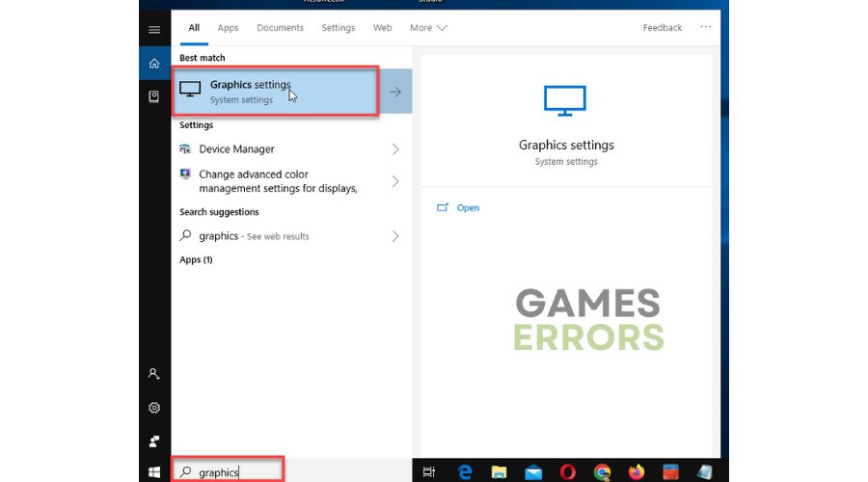The image size is (868, 482).
Task: Open Mail app from taskbar
Action: click(x=533, y=472)
